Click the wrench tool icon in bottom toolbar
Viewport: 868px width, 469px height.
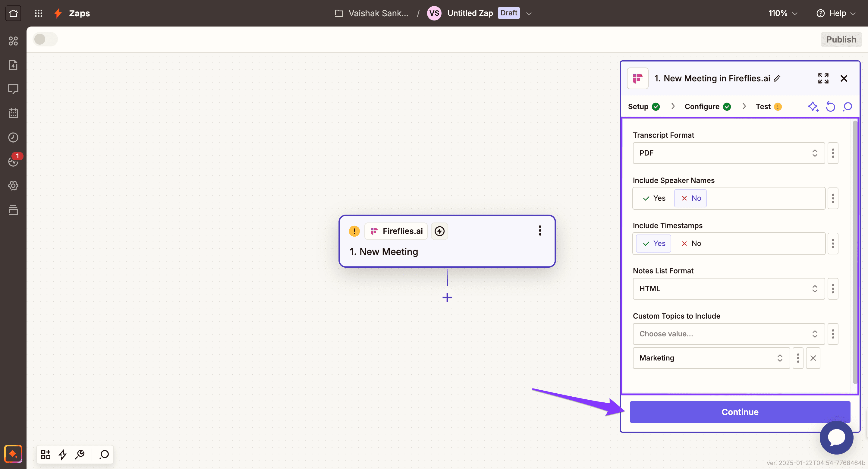tap(80, 455)
